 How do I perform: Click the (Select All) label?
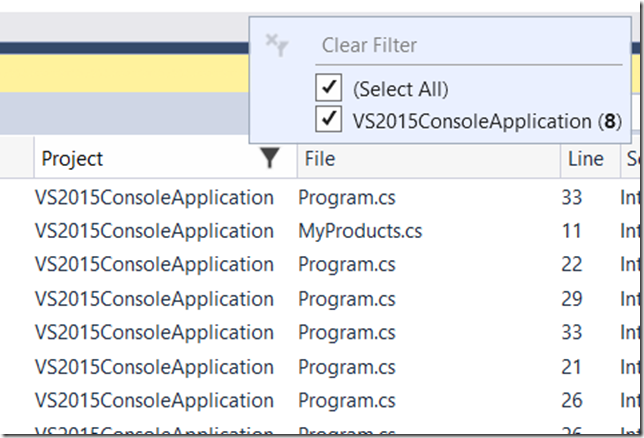400,89
